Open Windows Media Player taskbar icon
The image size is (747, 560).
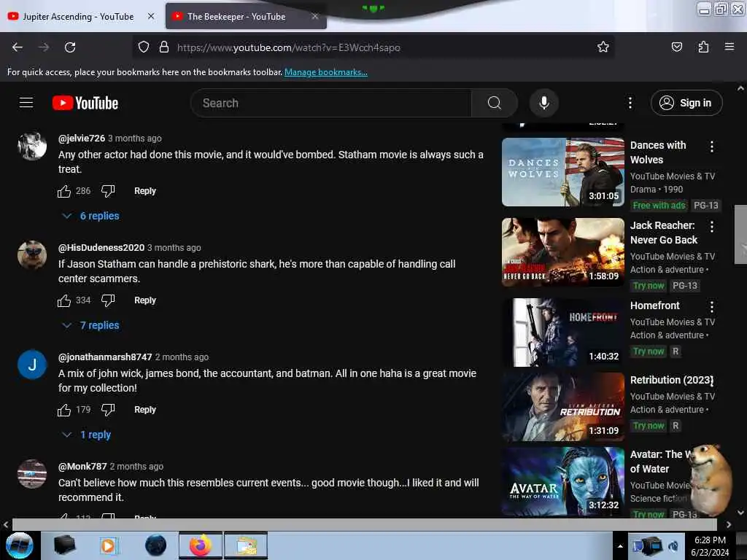108,545
